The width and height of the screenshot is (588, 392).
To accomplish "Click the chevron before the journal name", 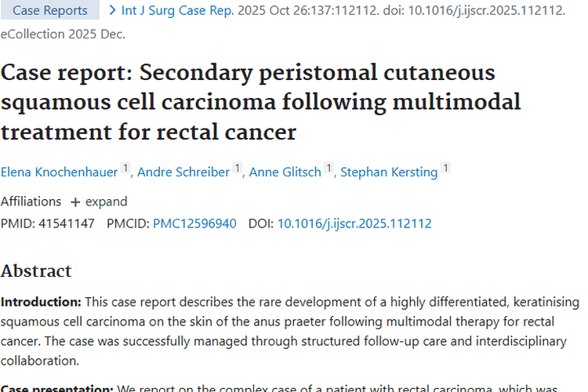I will (113, 10).
